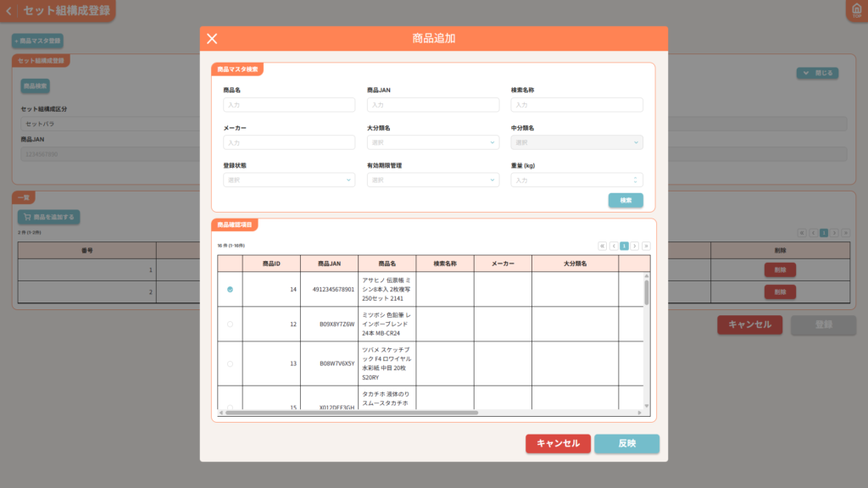Click the JAN cell 4912345678901
This screenshot has width=868, height=488.
(333, 290)
